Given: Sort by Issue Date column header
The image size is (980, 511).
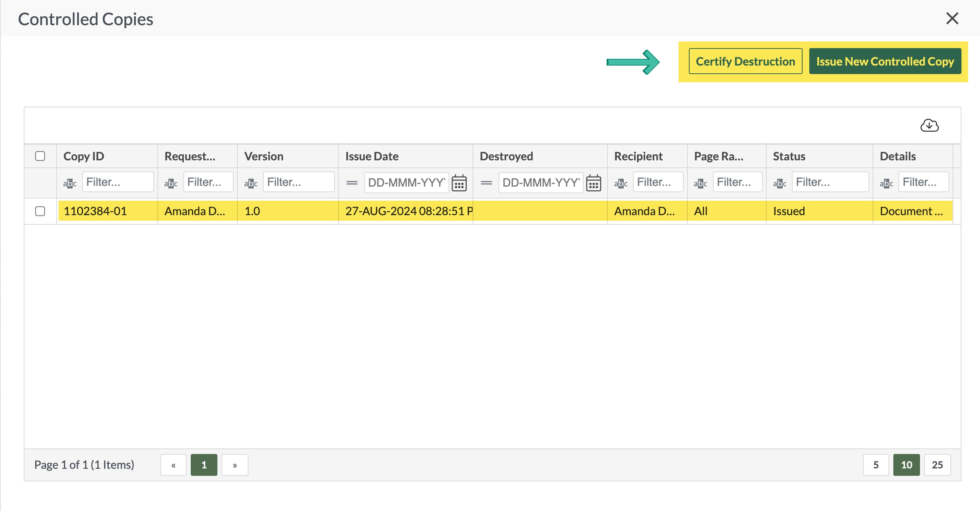Looking at the screenshot, I should pos(406,156).
